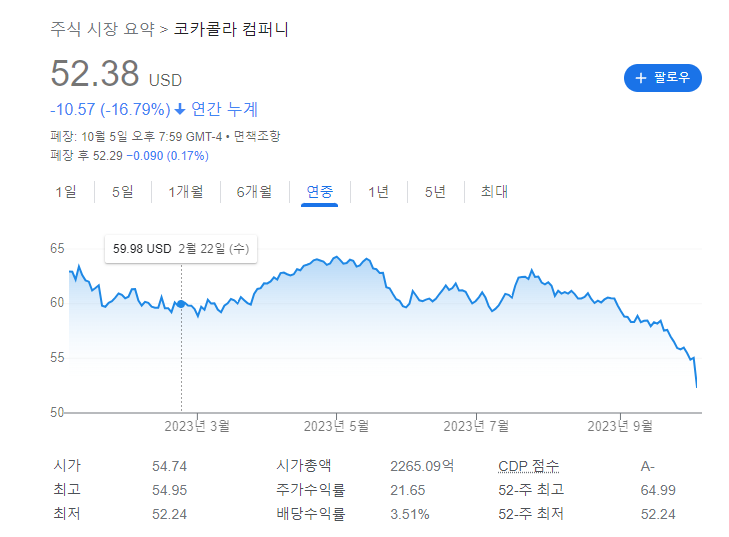Open the 면책조항 disclaimer link
This screenshot has width=729, height=537.
click(257, 136)
